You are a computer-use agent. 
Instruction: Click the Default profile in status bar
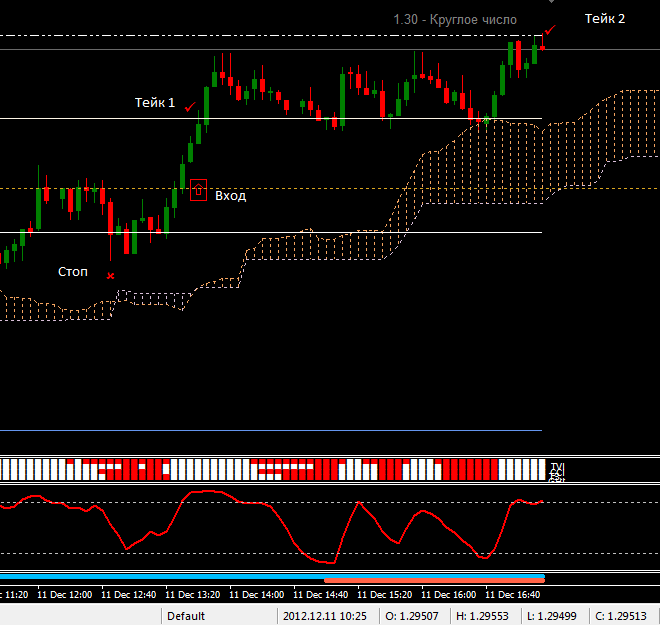pyautogui.click(x=186, y=616)
